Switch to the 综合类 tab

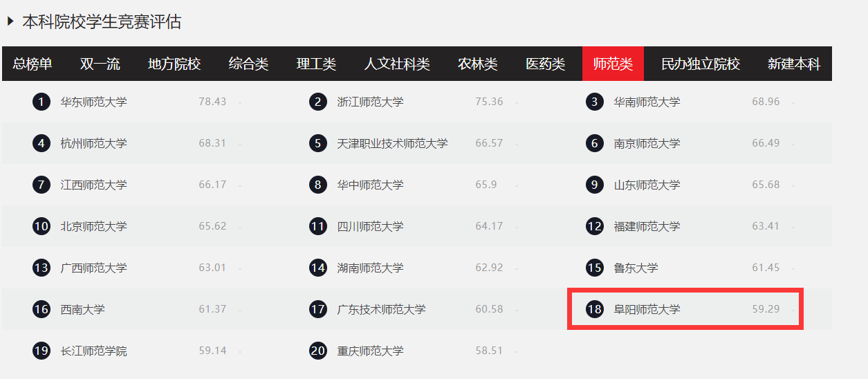(248, 64)
